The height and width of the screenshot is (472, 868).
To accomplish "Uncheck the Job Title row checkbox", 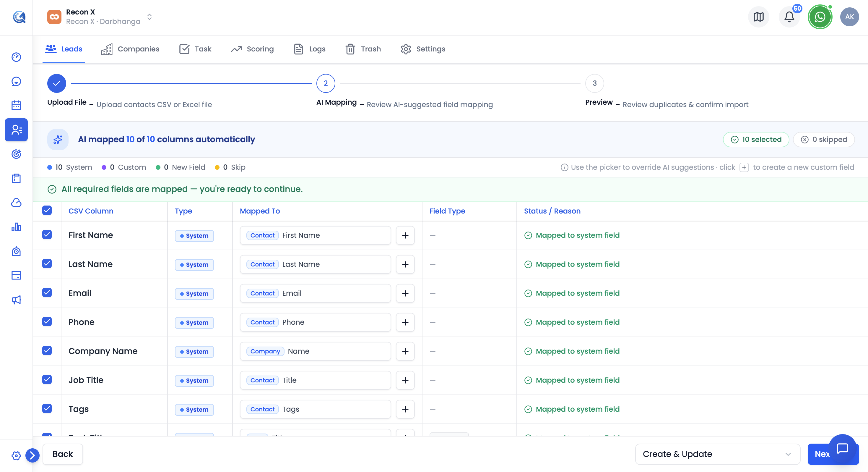I will 47,379.
